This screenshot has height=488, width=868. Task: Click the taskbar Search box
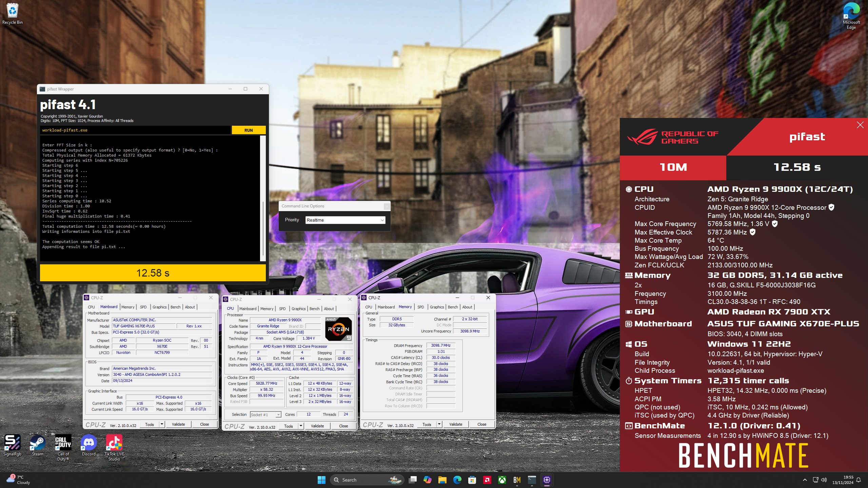point(367,480)
